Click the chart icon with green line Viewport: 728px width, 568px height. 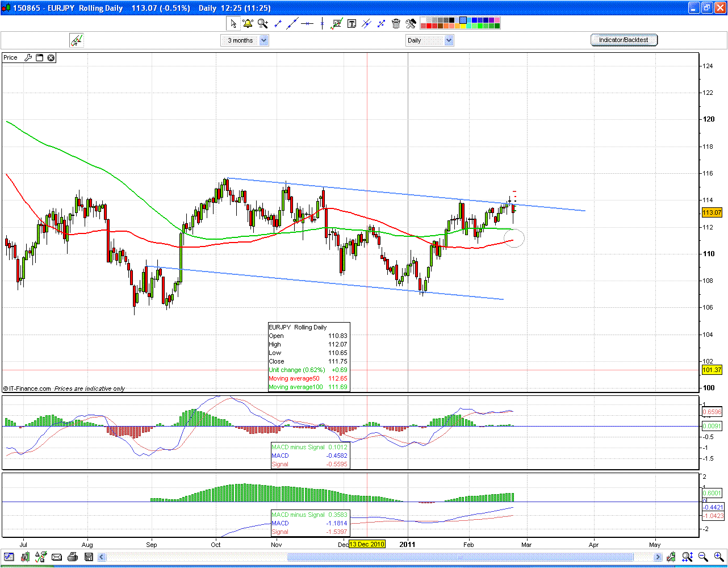pyautogui.click(x=337, y=23)
